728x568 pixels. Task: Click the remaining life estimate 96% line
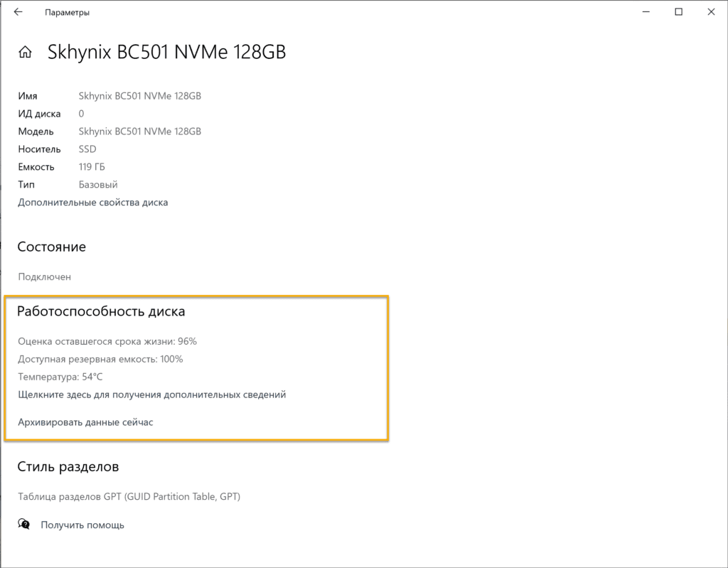coord(107,341)
